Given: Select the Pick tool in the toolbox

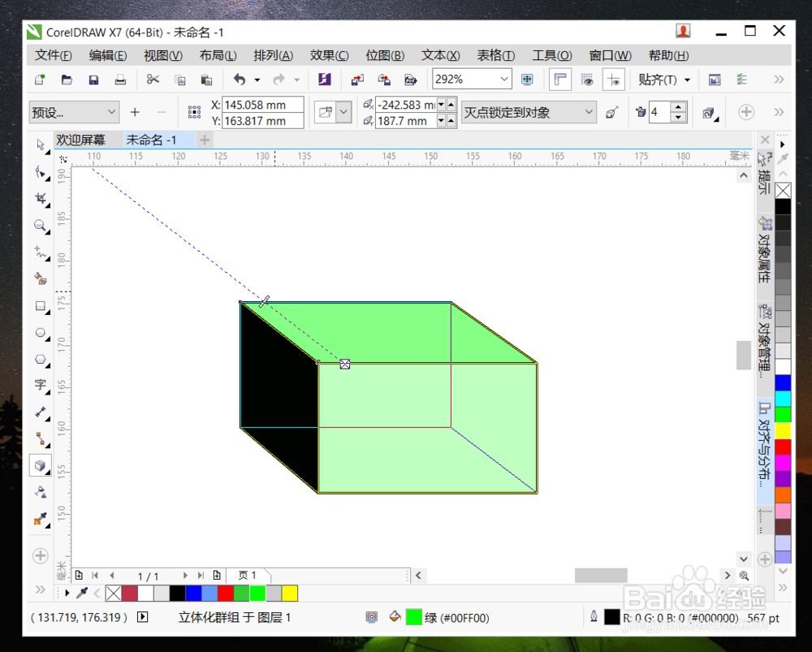Looking at the screenshot, I should tap(40, 145).
